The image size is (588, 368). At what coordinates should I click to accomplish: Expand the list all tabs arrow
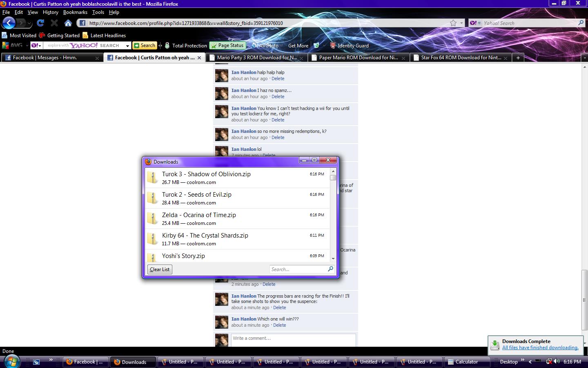584,58
